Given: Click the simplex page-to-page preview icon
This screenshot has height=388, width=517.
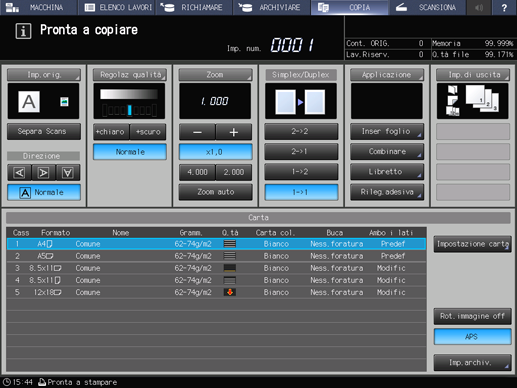Looking at the screenshot, I should (x=300, y=102).
